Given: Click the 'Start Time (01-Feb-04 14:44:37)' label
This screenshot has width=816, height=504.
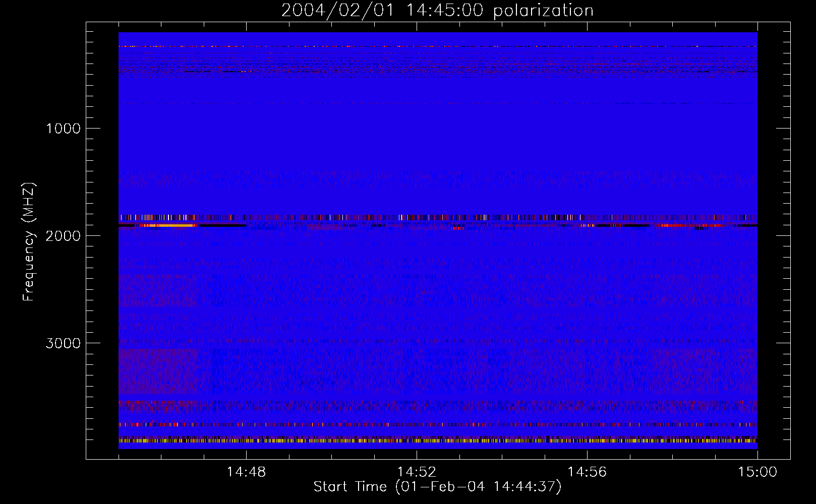Looking at the screenshot, I should pos(437,487).
